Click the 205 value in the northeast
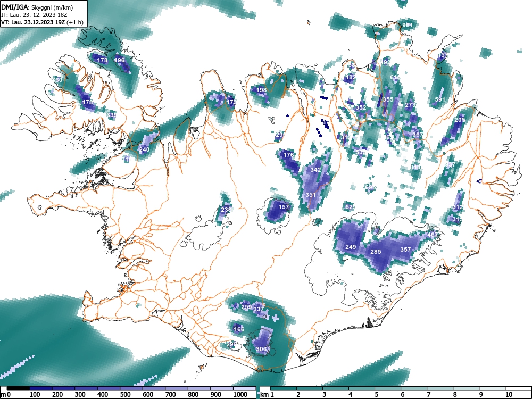This screenshot has height=399, width=532. (460, 120)
